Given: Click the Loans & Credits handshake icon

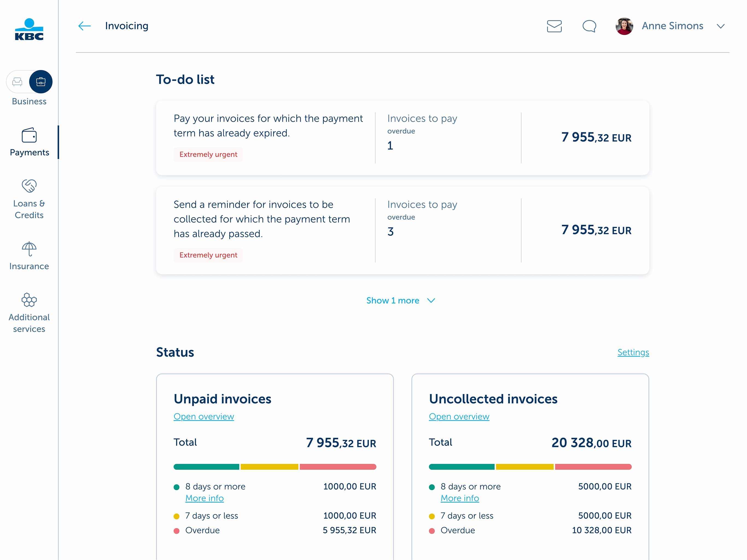Looking at the screenshot, I should (x=29, y=186).
